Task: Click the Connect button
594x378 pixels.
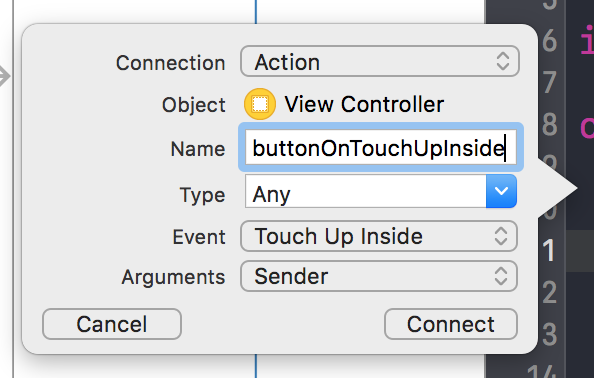Action: 451,324
